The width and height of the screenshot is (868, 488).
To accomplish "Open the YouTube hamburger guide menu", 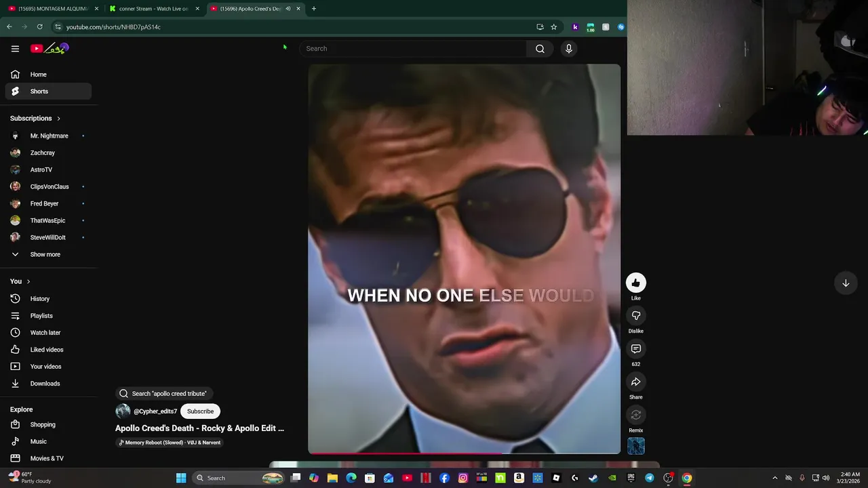I will [15, 48].
